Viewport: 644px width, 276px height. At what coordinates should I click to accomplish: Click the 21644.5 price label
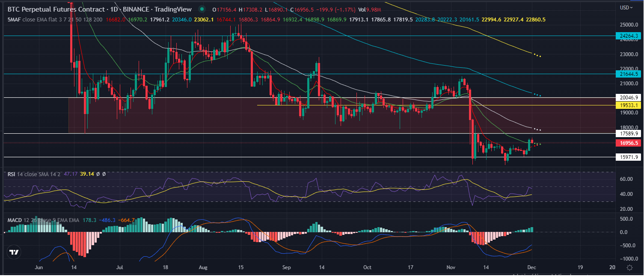click(628, 74)
